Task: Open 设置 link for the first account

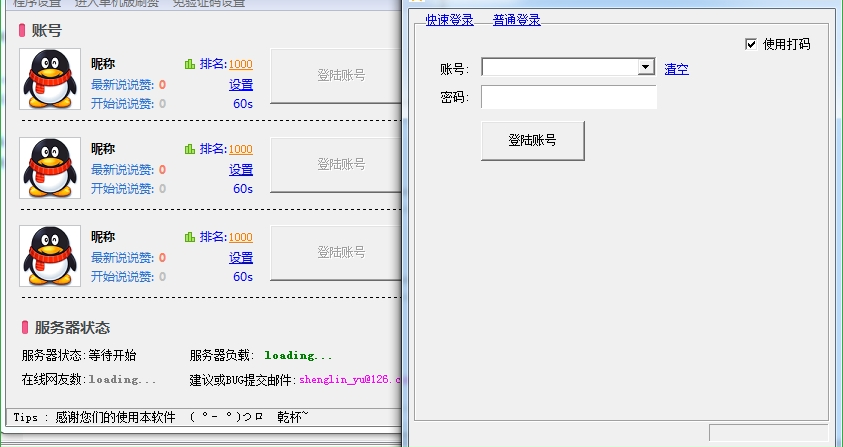Action: click(240, 85)
